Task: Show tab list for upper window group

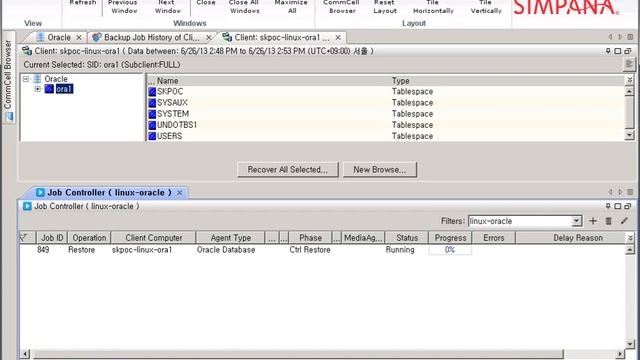Action: coord(630,37)
